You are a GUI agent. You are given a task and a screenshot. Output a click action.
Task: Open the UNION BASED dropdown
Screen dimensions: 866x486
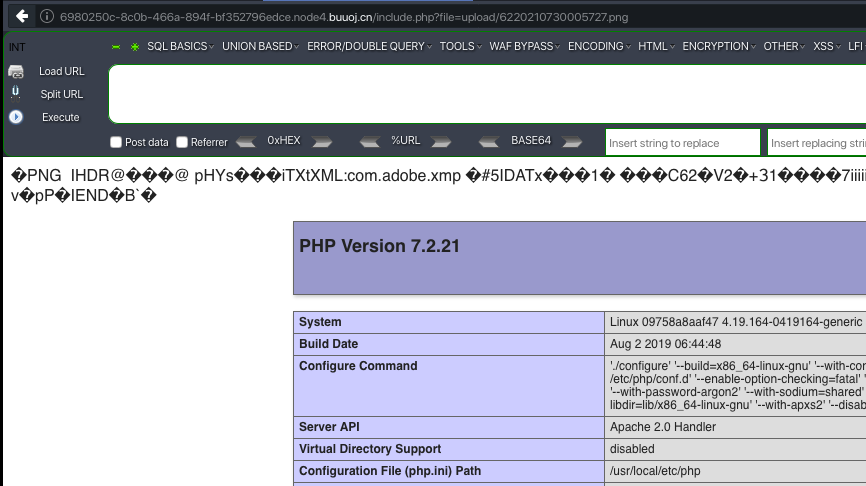tap(260, 46)
